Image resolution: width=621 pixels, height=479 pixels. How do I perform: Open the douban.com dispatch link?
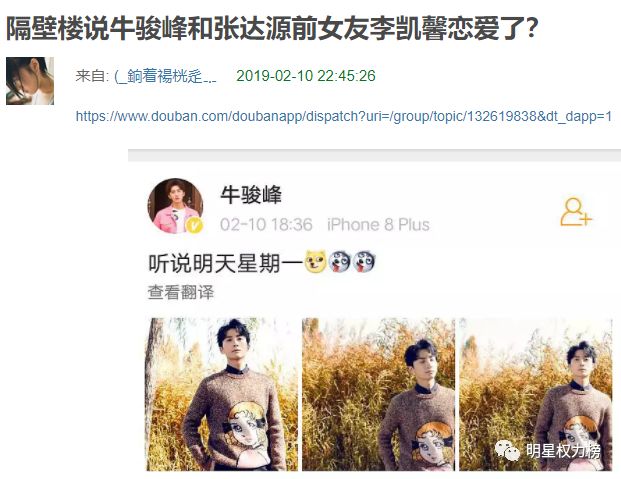click(344, 116)
